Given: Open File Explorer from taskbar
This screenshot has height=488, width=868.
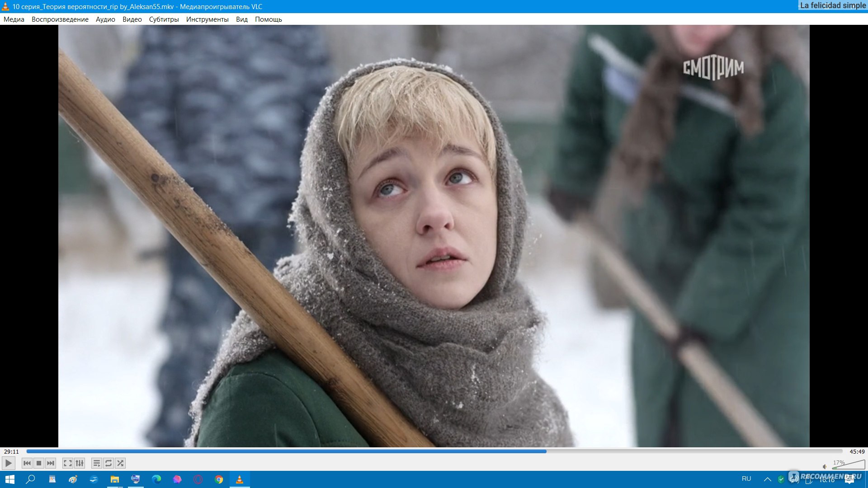Looking at the screenshot, I should click(115, 479).
